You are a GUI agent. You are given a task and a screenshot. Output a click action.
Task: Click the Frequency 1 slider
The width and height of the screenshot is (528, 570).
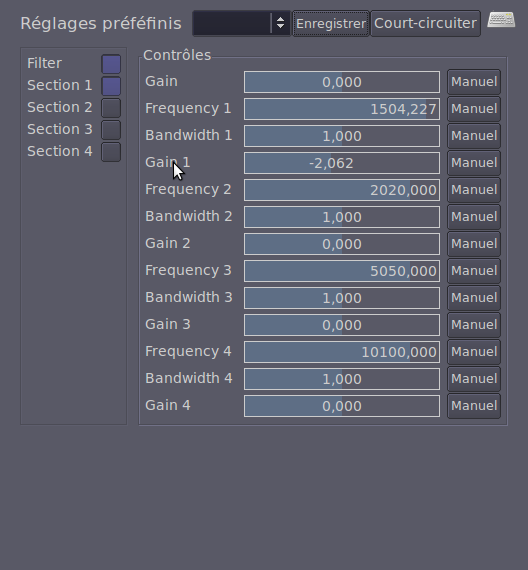(x=342, y=109)
